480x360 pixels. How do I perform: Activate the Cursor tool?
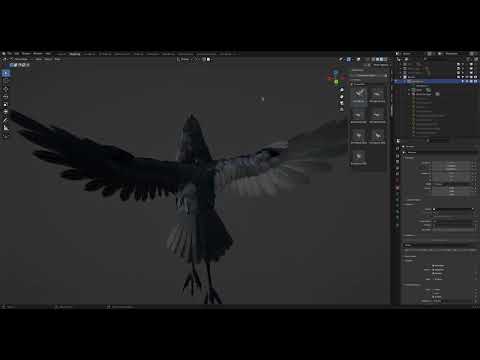[6, 81]
